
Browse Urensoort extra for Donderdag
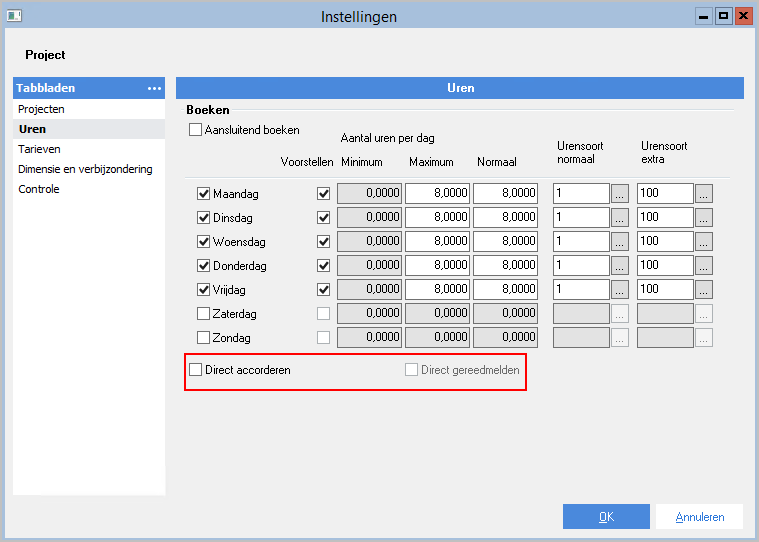704,266
